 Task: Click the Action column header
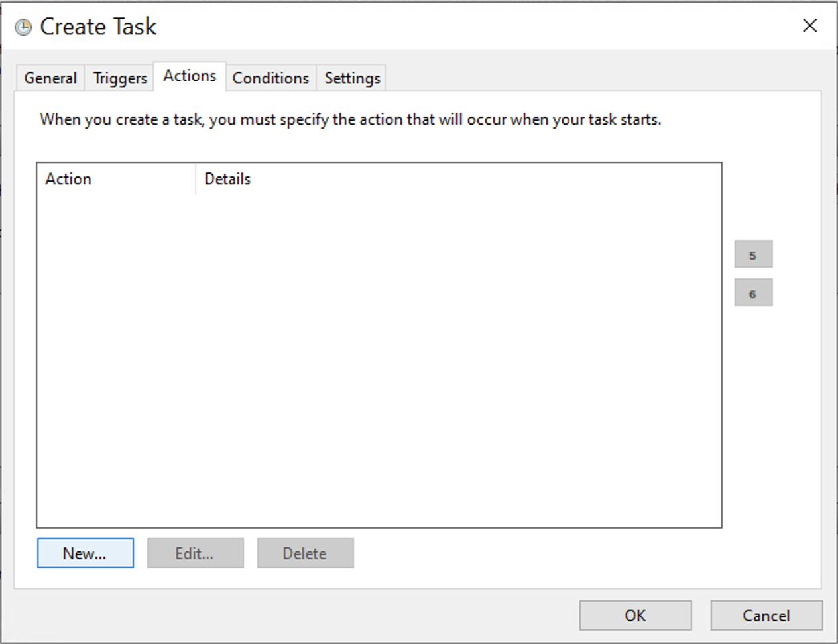(68, 179)
